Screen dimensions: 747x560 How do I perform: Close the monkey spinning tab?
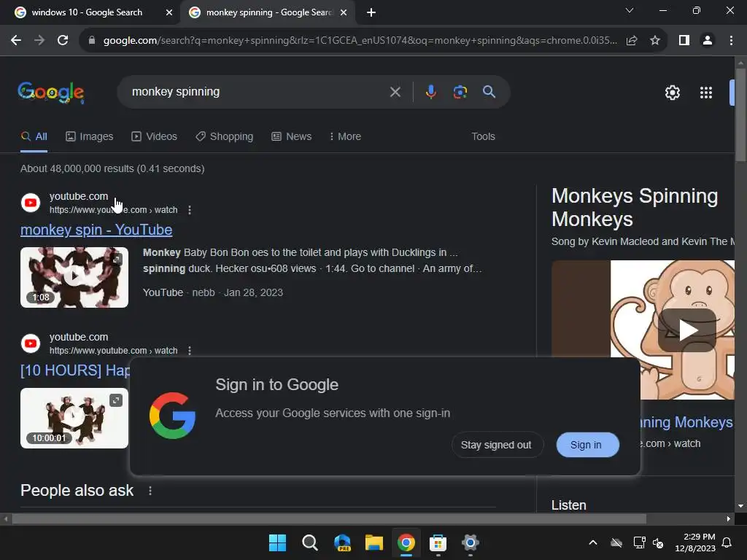pyautogui.click(x=344, y=12)
